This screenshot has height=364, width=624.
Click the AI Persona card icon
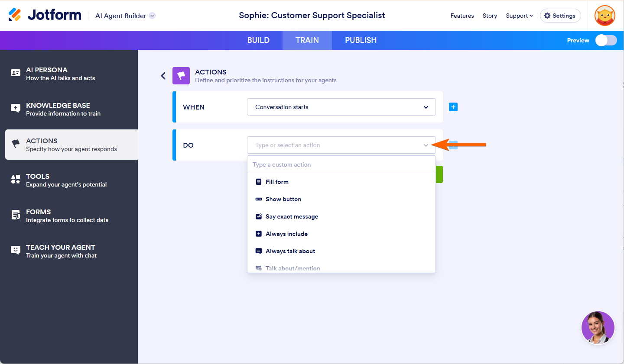16,73
